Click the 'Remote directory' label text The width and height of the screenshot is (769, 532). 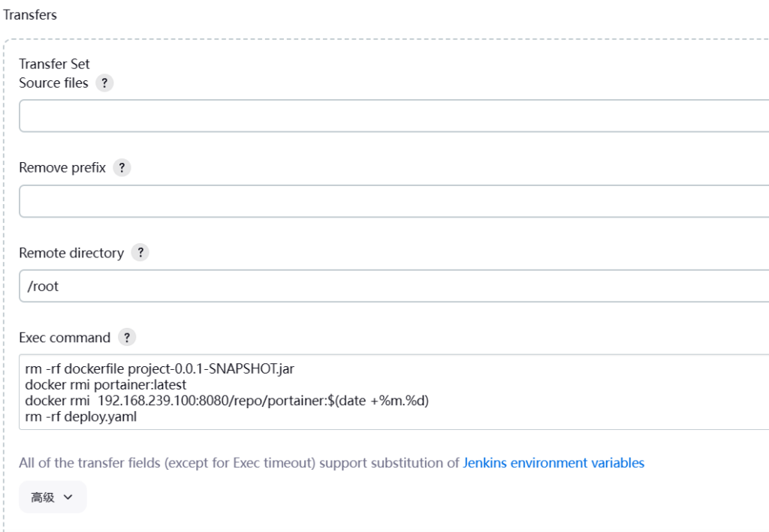(x=71, y=253)
